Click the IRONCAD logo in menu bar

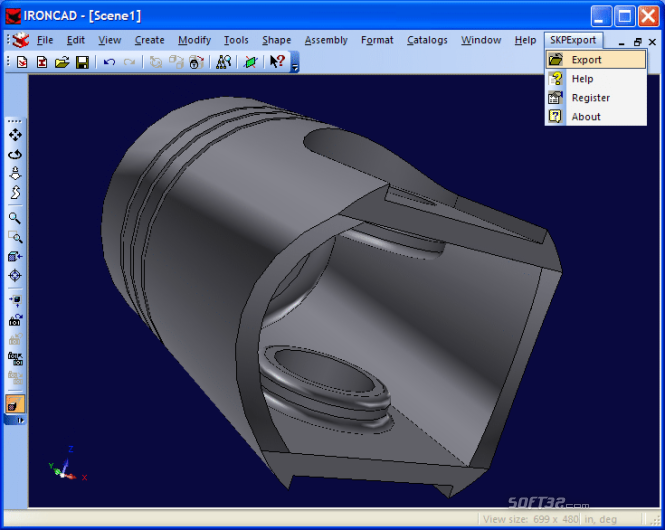pyautogui.click(x=20, y=40)
